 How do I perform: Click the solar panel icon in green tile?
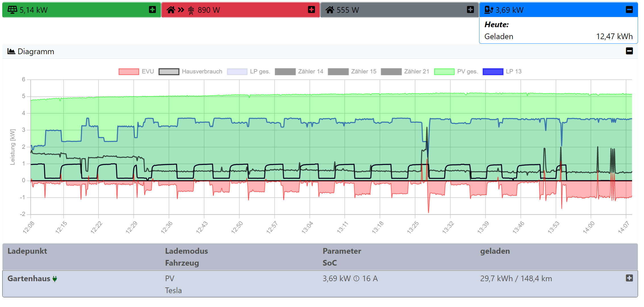point(12,10)
